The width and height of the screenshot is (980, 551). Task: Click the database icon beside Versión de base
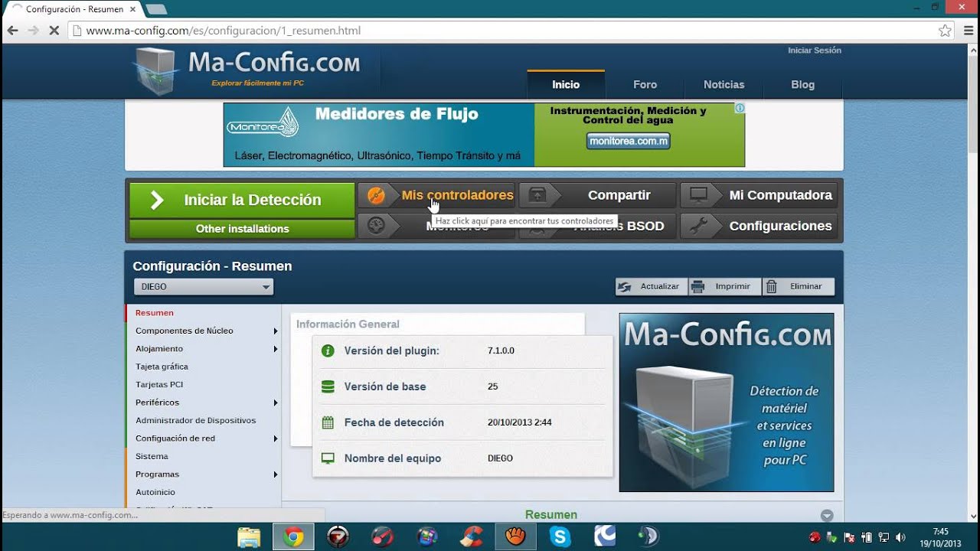328,386
